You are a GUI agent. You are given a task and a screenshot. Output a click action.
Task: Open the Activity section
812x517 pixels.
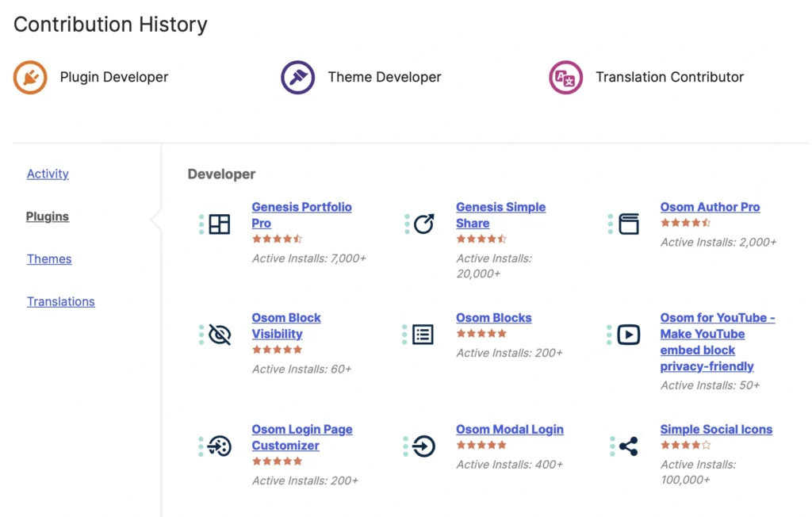pos(48,174)
